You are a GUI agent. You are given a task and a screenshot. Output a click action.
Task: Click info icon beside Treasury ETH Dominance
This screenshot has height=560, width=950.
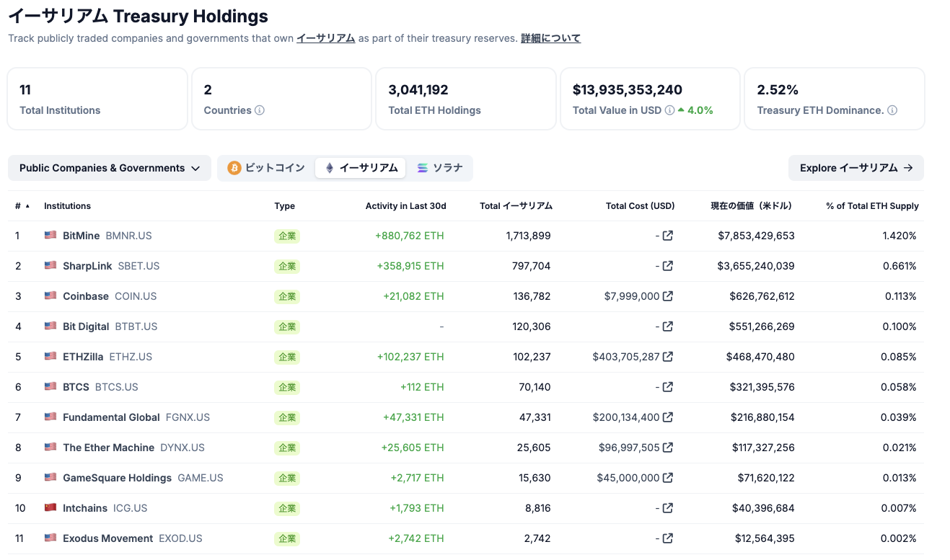click(x=892, y=110)
